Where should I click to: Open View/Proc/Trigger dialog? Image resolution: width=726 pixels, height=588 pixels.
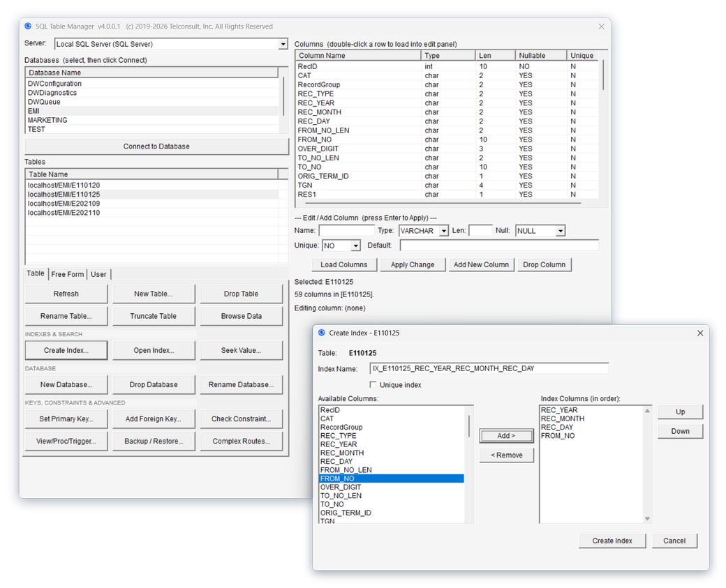point(66,441)
